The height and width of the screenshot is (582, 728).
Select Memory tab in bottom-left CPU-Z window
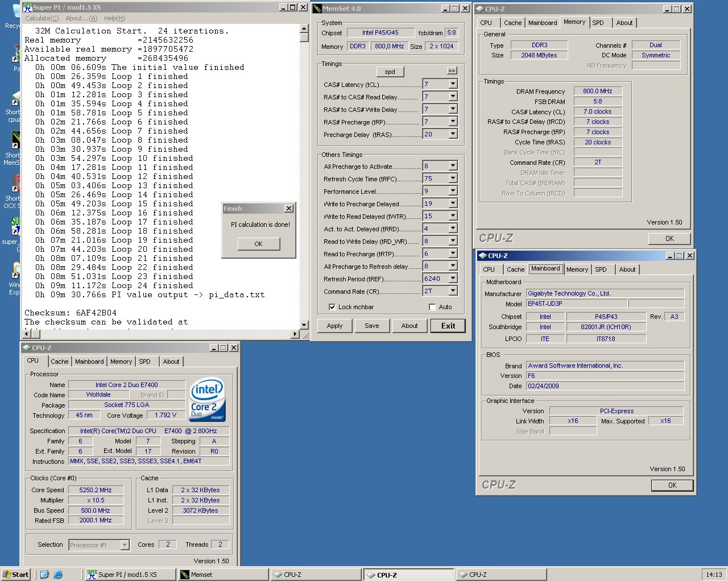coord(121,361)
